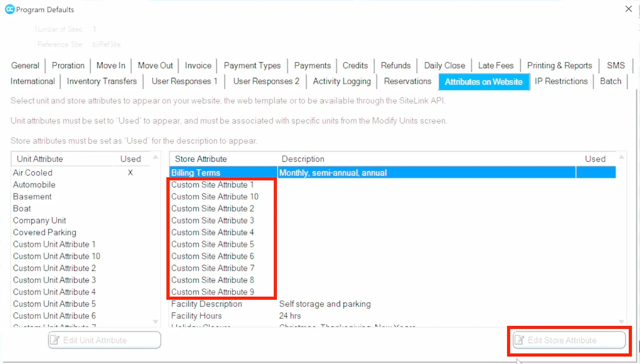Click the unit attribute list scroll-up arrow
The width and height of the screenshot is (640, 364).
(156, 157)
